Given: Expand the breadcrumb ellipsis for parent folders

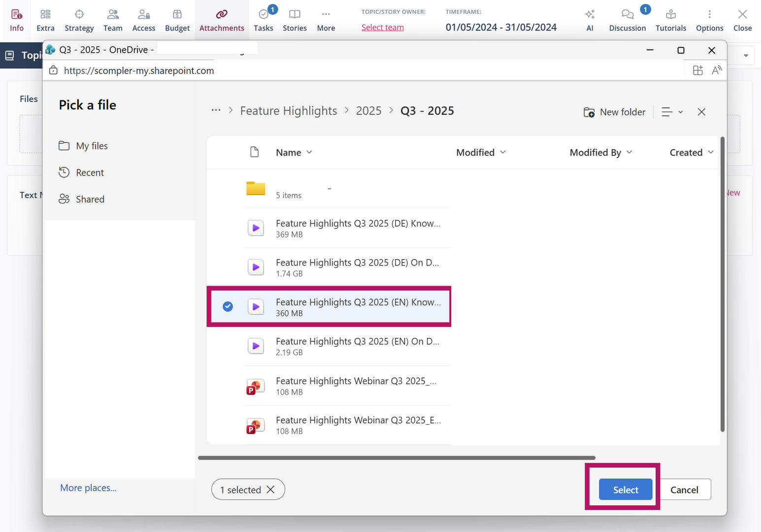Looking at the screenshot, I should tap(216, 111).
